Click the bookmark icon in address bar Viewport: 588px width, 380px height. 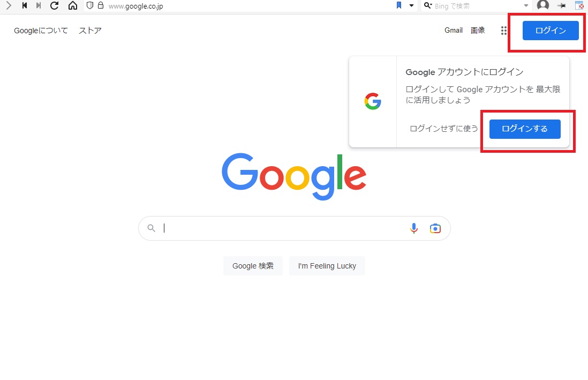[x=398, y=5]
